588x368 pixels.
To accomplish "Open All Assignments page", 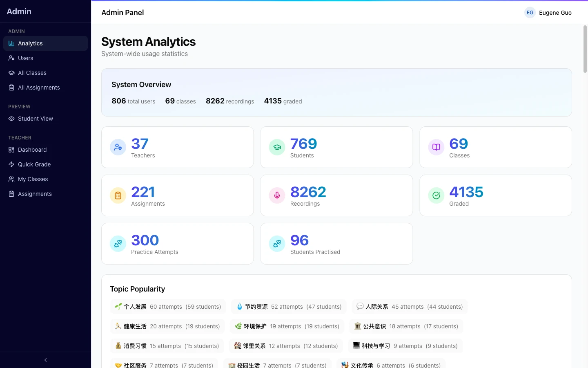I will [x=45, y=88].
